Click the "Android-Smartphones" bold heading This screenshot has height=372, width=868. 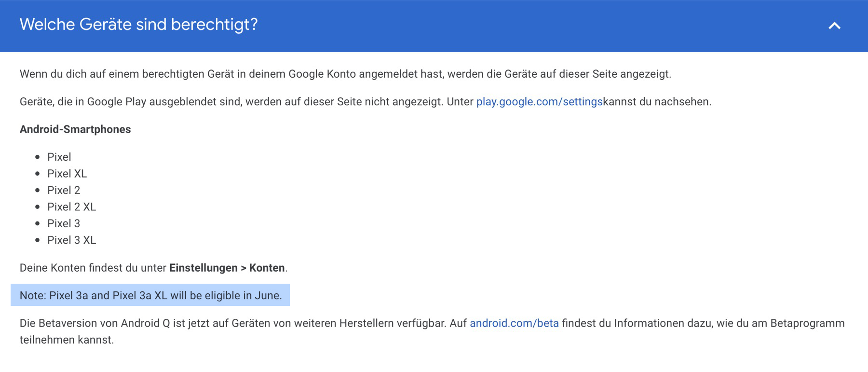click(x=75, y=129)
